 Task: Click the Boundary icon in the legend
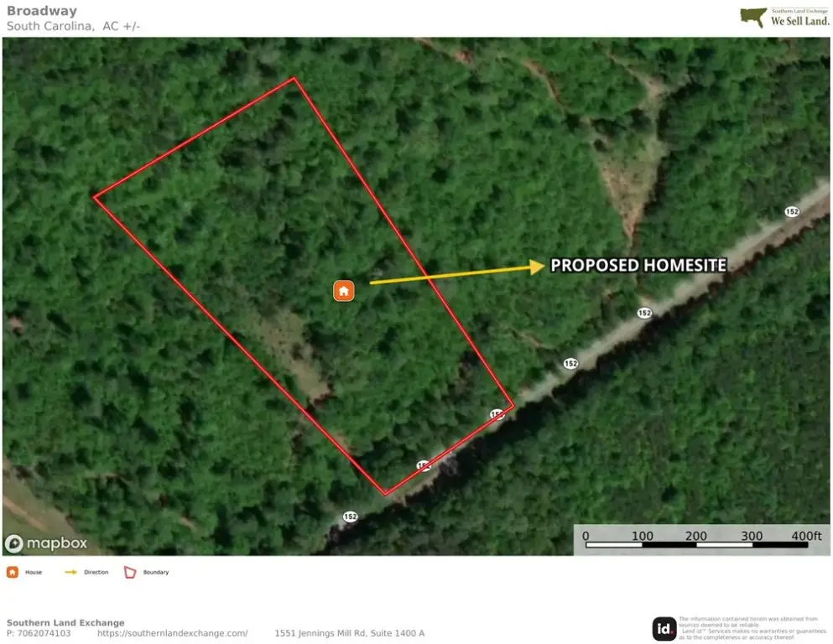tap(130, 571)
